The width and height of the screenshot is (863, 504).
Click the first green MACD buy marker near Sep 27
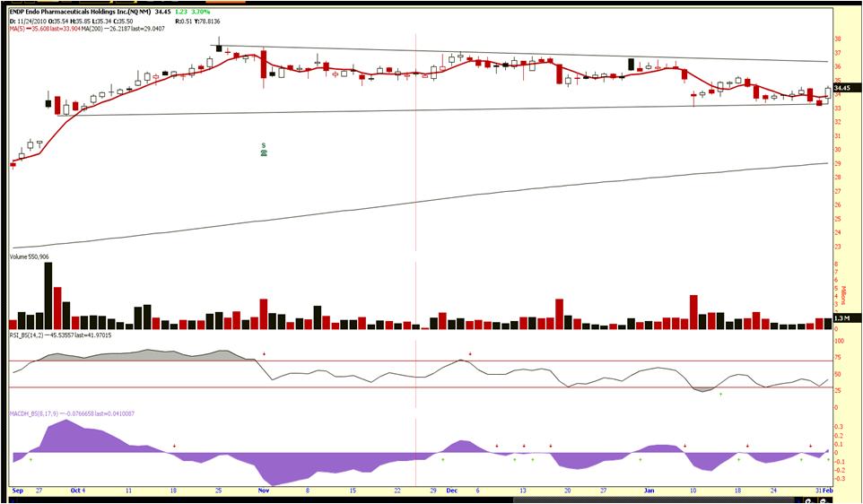pyautogui.click(x=31, y=459)
